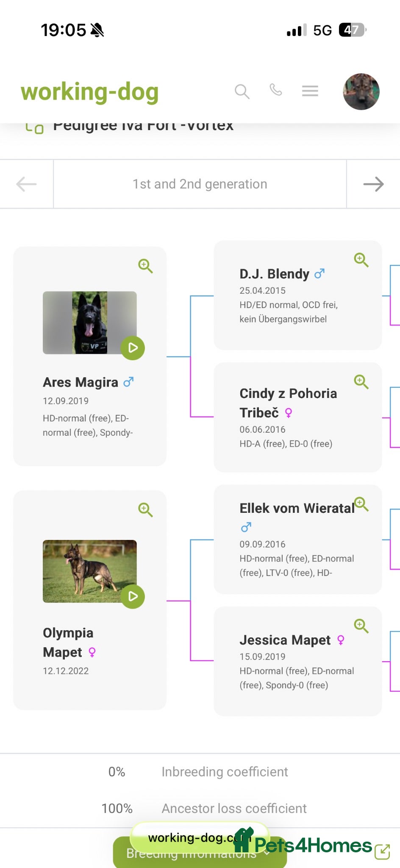Open the user profile avatar

click(x=361, y=92)
